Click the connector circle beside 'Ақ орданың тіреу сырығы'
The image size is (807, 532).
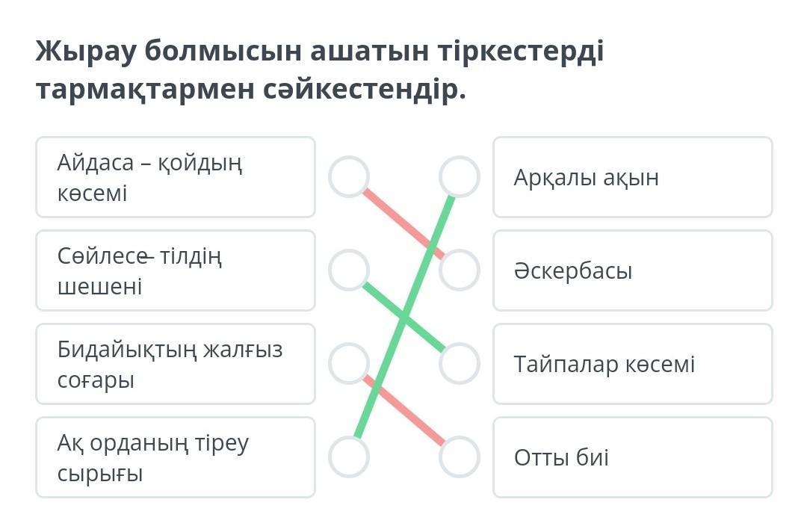pos(349,457)
